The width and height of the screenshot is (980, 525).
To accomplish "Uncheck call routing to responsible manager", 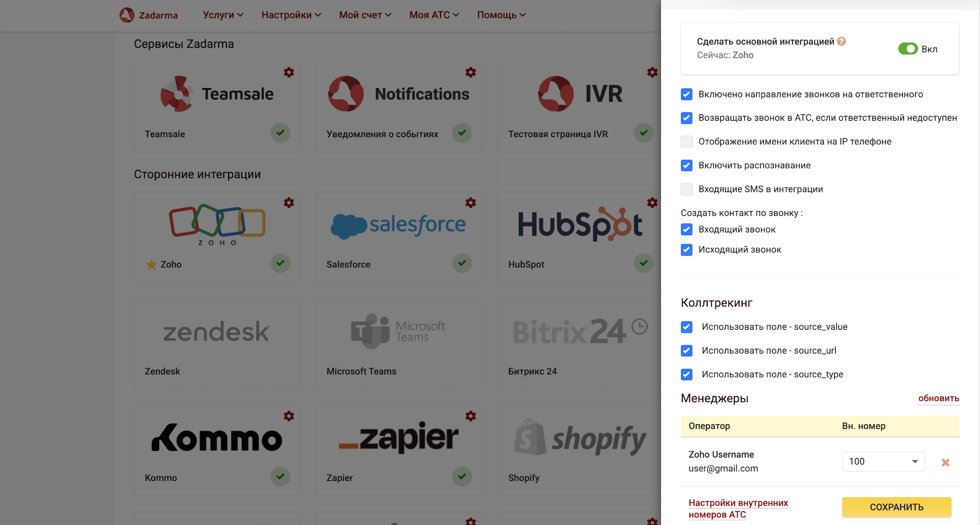I will 687,94.
